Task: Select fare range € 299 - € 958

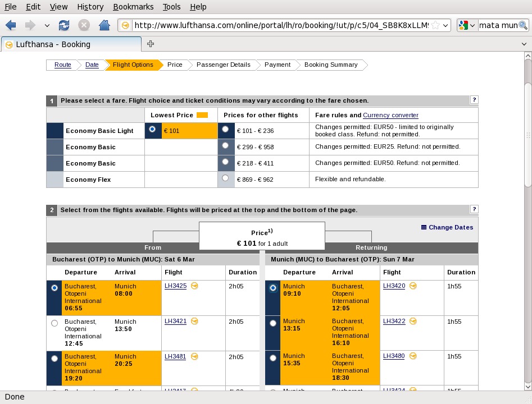Action: 225,145
